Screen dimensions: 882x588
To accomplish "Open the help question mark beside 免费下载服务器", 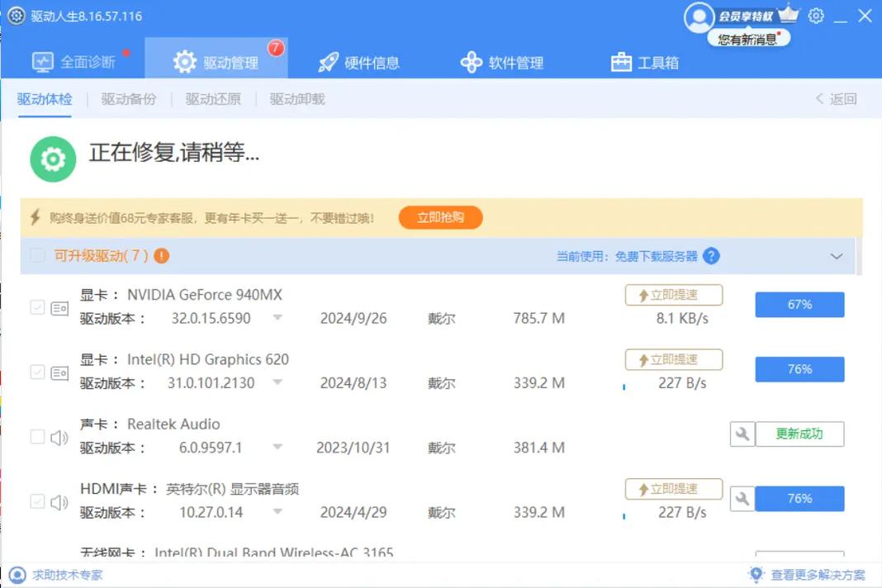I will click(x=710, y=256).
